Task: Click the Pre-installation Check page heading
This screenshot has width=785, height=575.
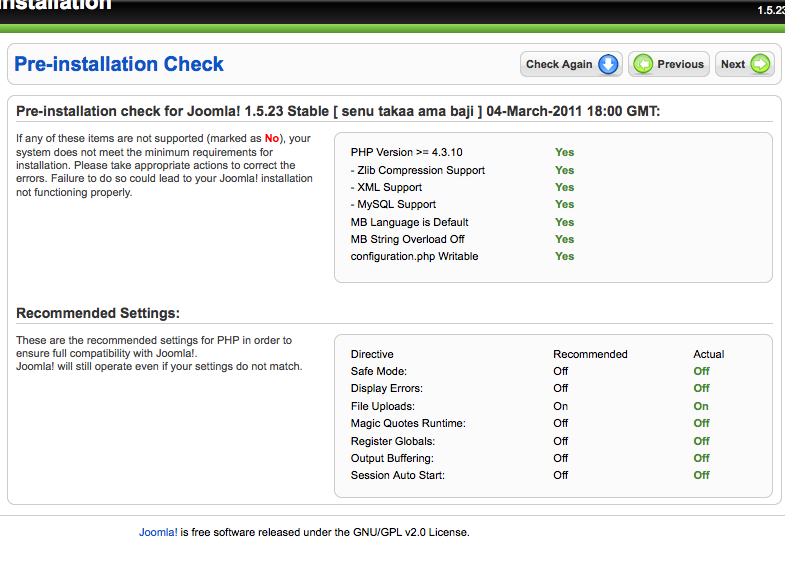Action: point(119,64)
